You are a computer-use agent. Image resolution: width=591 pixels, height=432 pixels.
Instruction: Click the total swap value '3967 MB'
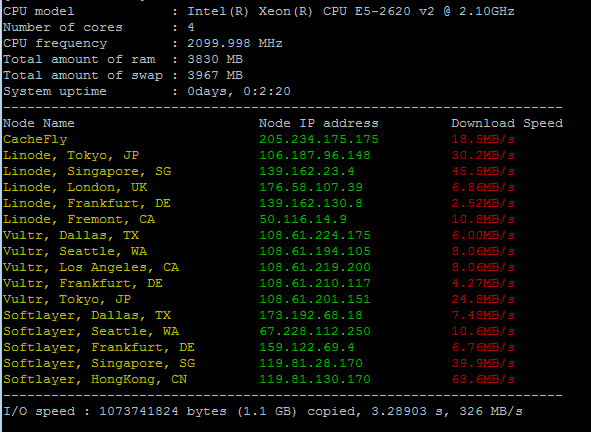coord(215,75)
